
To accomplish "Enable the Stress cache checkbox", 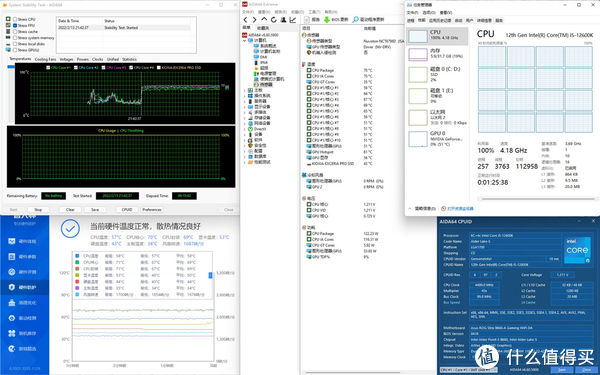I will coord(15,31).
